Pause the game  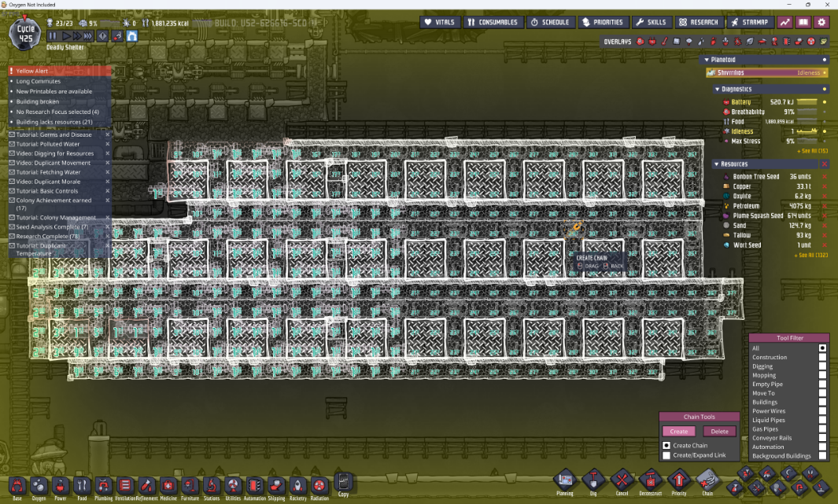tap(53, 35)
